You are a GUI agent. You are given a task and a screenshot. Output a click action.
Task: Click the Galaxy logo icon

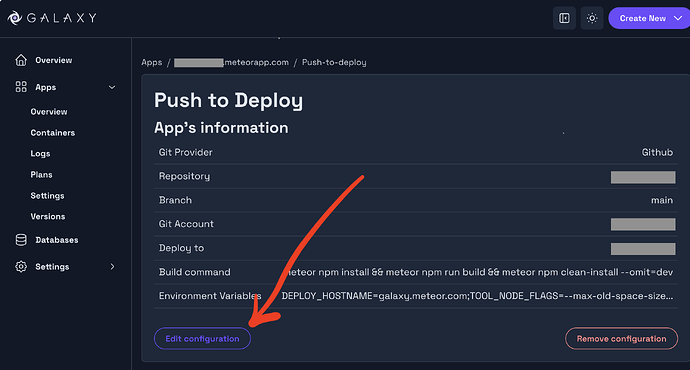(x=15, y=18)
